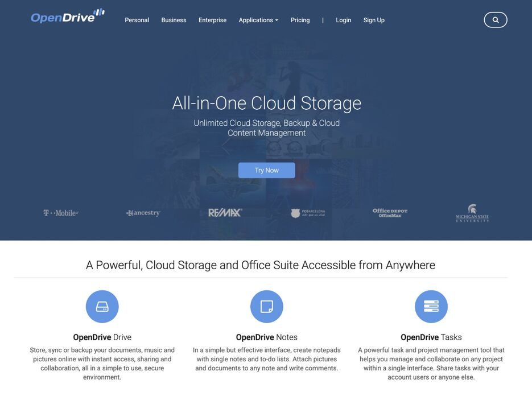
Task: Click the OpenDrive Tasks heading
Action: click(x=431, y=337)
